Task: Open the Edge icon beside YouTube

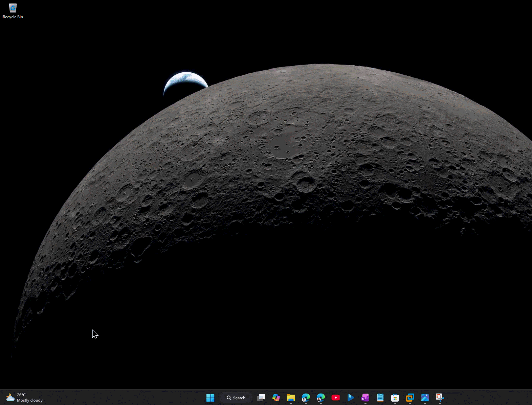Action: click(x=321, y=398)
